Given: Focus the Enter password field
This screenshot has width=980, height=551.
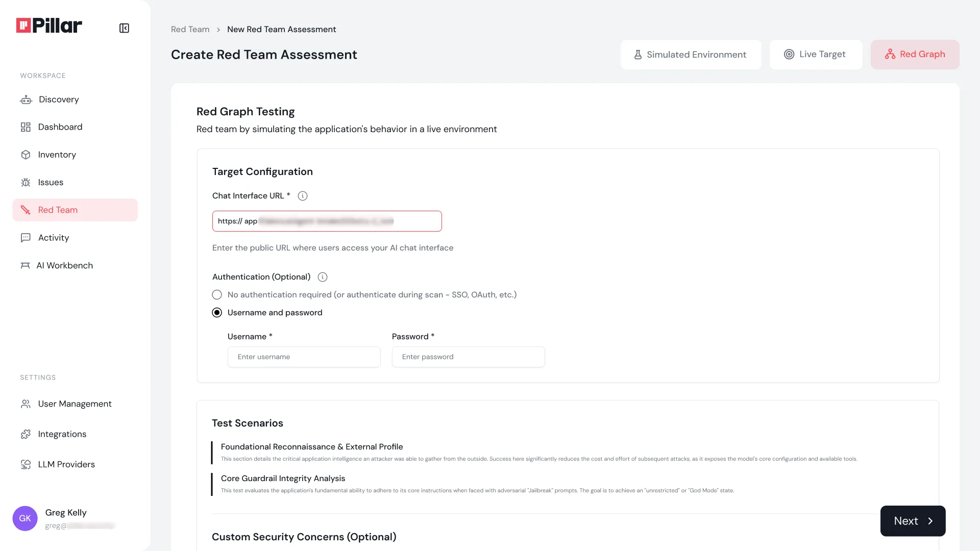Looking at the screenshot, I should (468, 357).
